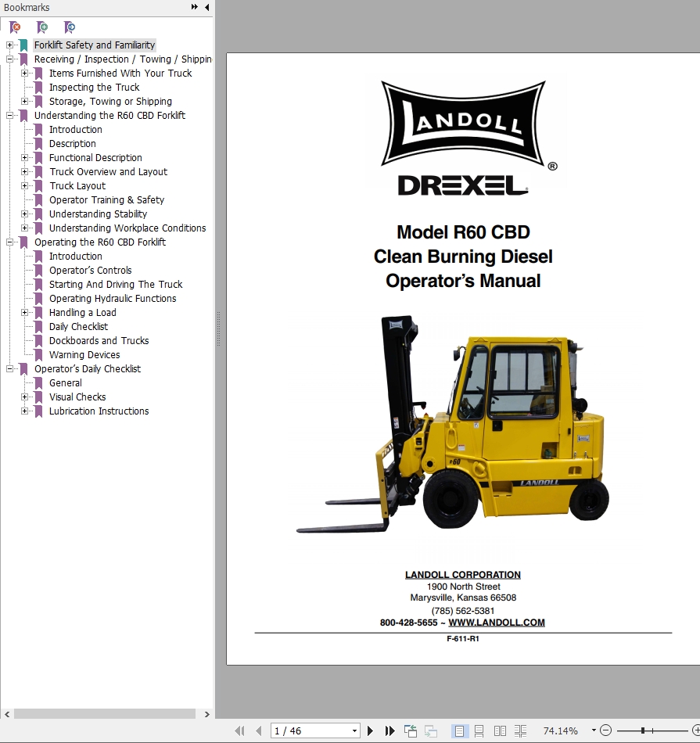Open Introduction under Operating the R60 CBD
Image resolution: width=700 pixels, height=743 pixels.
pyautogui.click(x=76, y=257)
